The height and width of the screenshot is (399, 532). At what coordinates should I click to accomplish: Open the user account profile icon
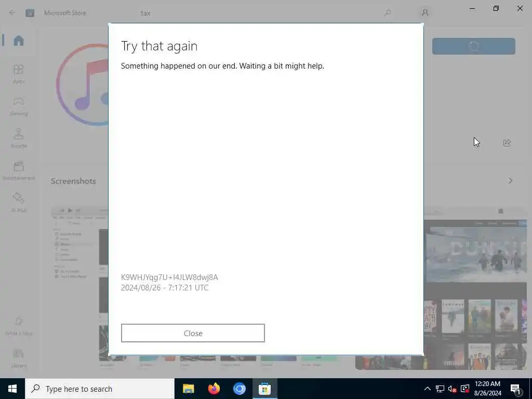[x=425, y=12]
